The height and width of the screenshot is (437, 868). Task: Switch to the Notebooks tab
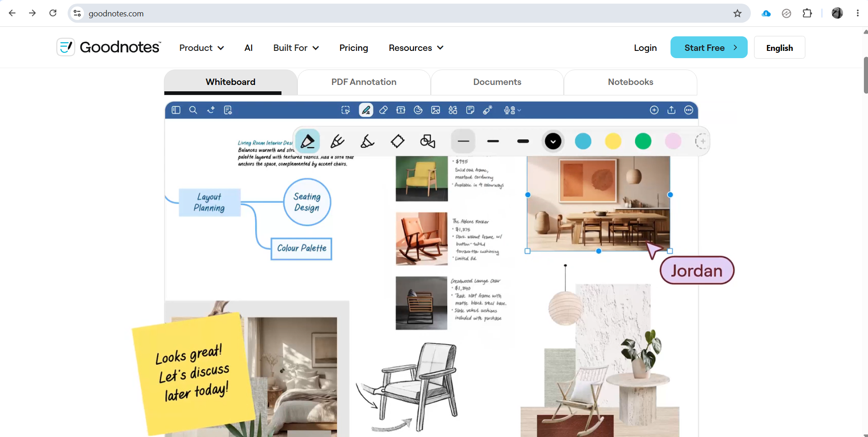(631, 82)
